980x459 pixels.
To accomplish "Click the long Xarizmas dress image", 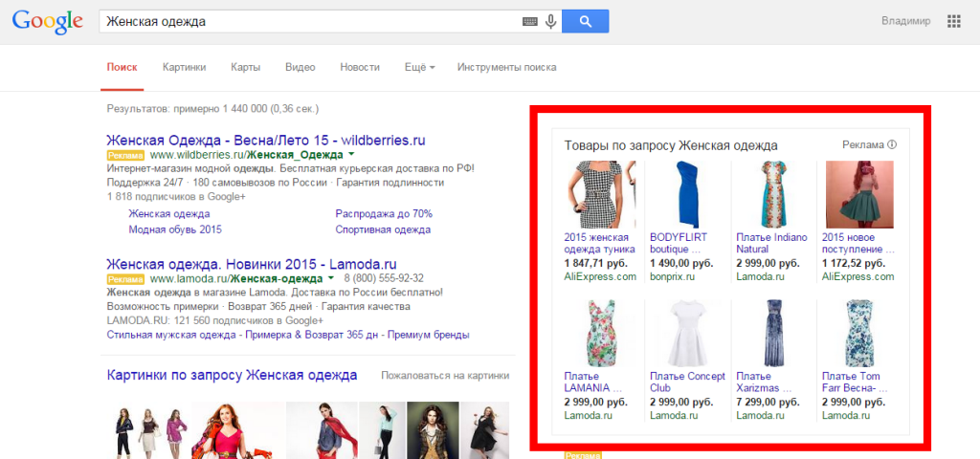I will point(773,333).
